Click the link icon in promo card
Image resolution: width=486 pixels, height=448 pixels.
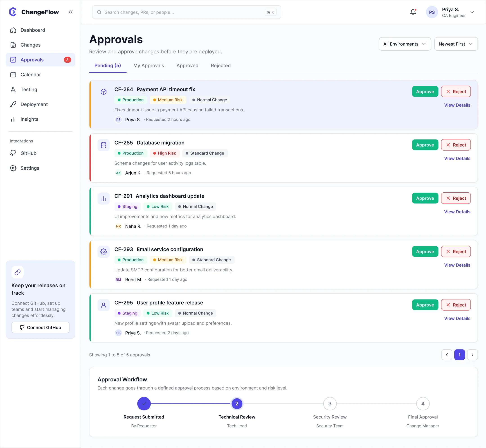coord(18,272)
